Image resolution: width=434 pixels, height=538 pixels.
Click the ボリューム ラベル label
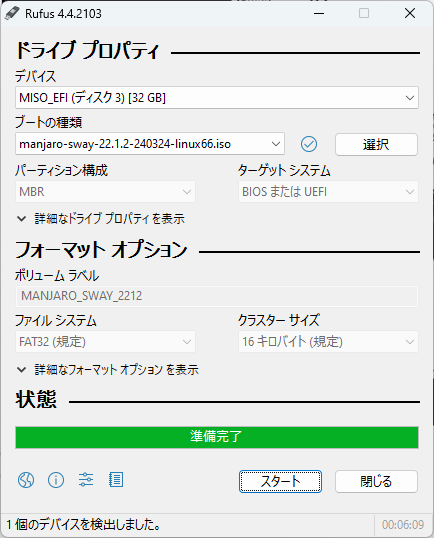pyautogui.click(x=57, y=276)
